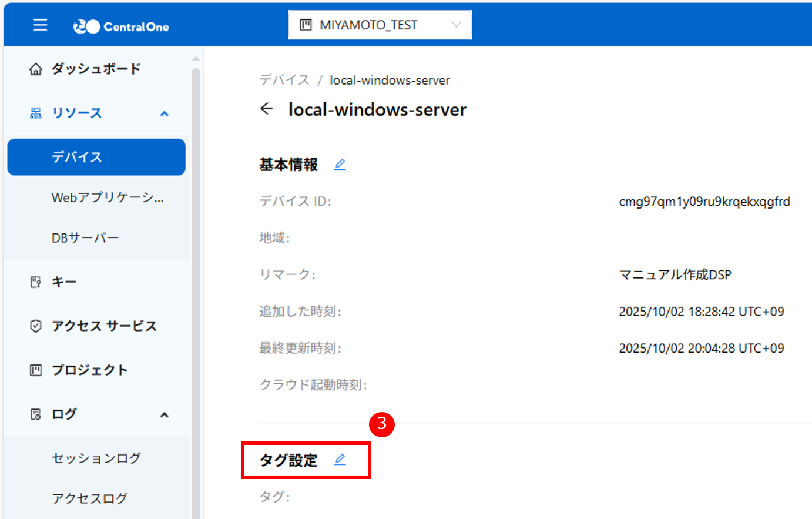Open セッションログ in sidebar
Viewport: 812px width, 519px height.
96,458
